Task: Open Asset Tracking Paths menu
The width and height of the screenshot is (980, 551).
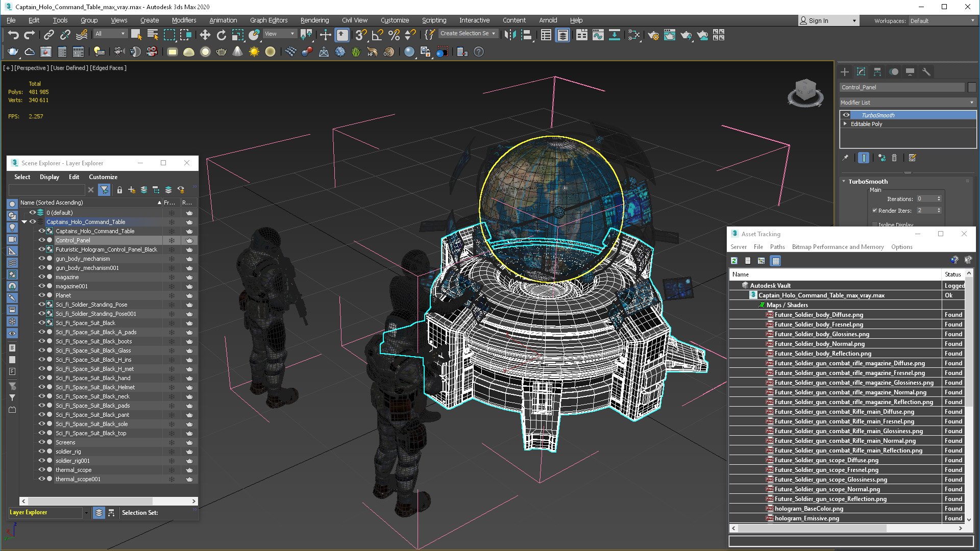Action: (777, 247)
